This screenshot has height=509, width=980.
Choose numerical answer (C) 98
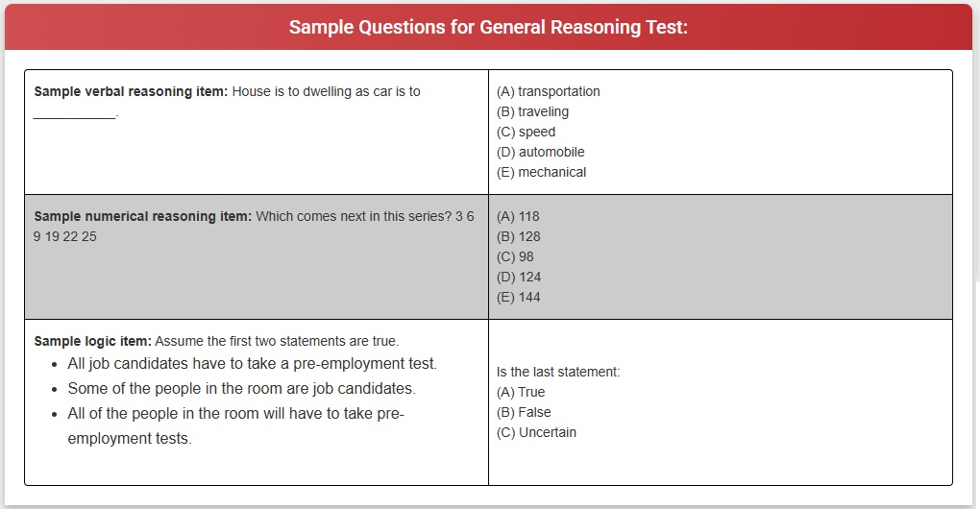pyautogui.click(x=515, y=256)
